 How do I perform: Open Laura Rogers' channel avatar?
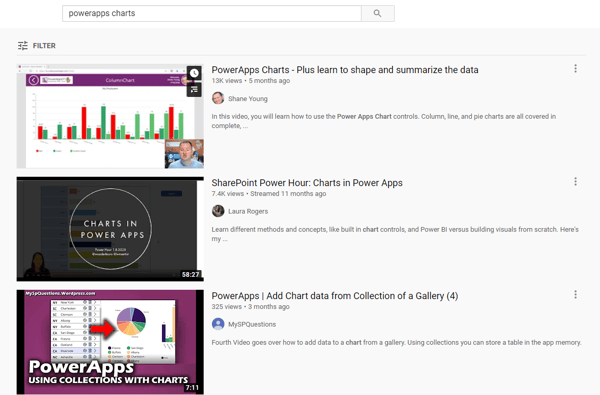click(218, 211)
